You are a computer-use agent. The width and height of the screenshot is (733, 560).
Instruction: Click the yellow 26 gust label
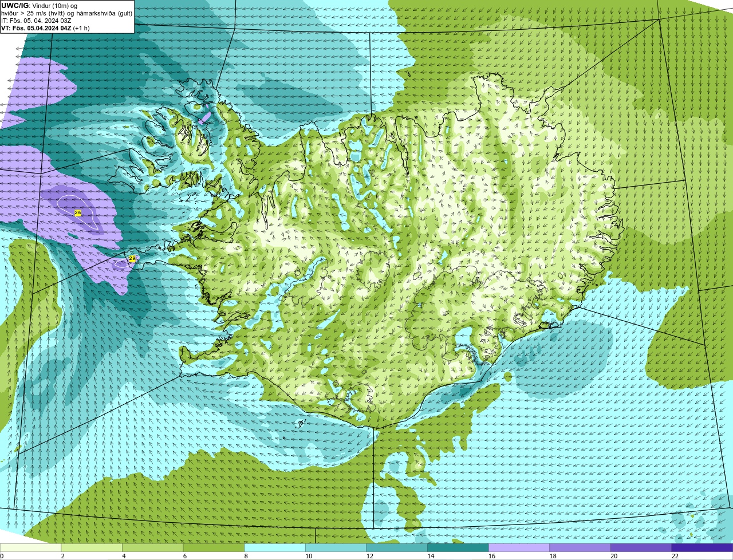click(78, 213)
